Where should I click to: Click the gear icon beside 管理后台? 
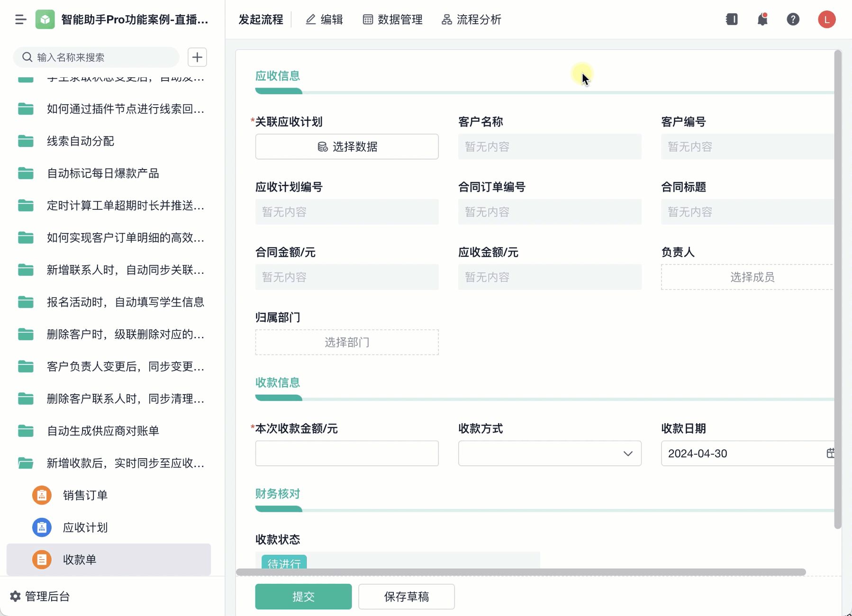(x=15, y=596)
